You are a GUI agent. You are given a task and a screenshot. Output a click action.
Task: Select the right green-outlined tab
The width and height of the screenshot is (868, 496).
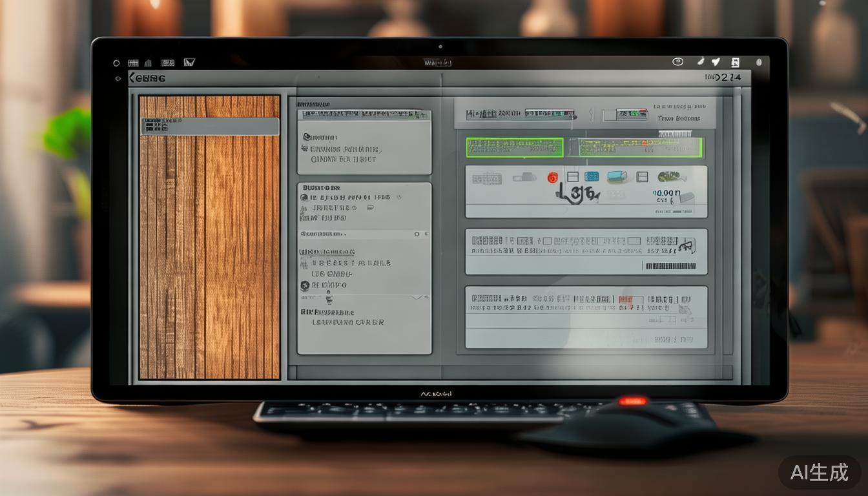(640, 147)
